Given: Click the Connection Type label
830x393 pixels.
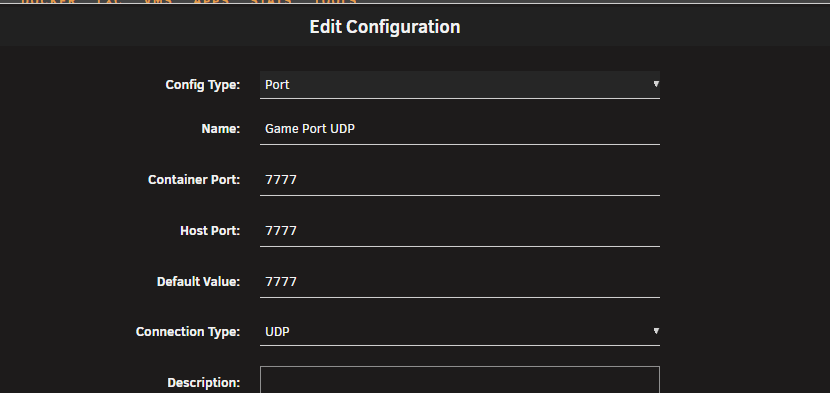Looking at the screenshot, I should click(x=188, y=332).
